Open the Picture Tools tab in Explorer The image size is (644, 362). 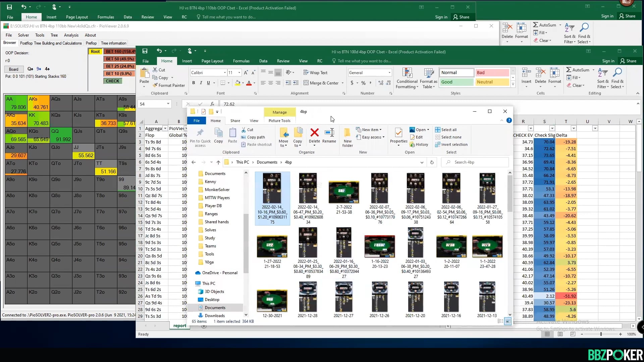tap(279, 121)
